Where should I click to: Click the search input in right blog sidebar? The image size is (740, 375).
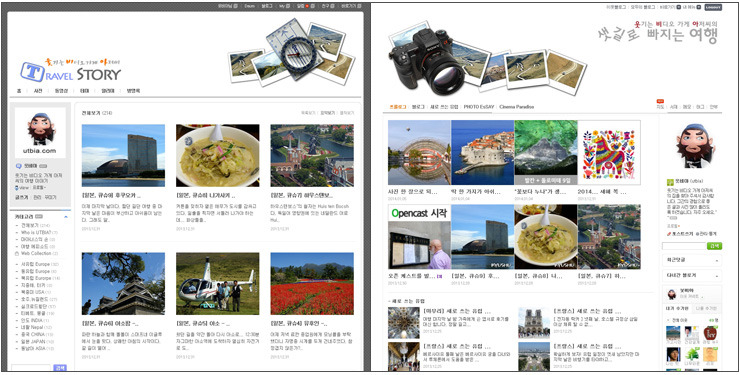click(x=684, y=246)
